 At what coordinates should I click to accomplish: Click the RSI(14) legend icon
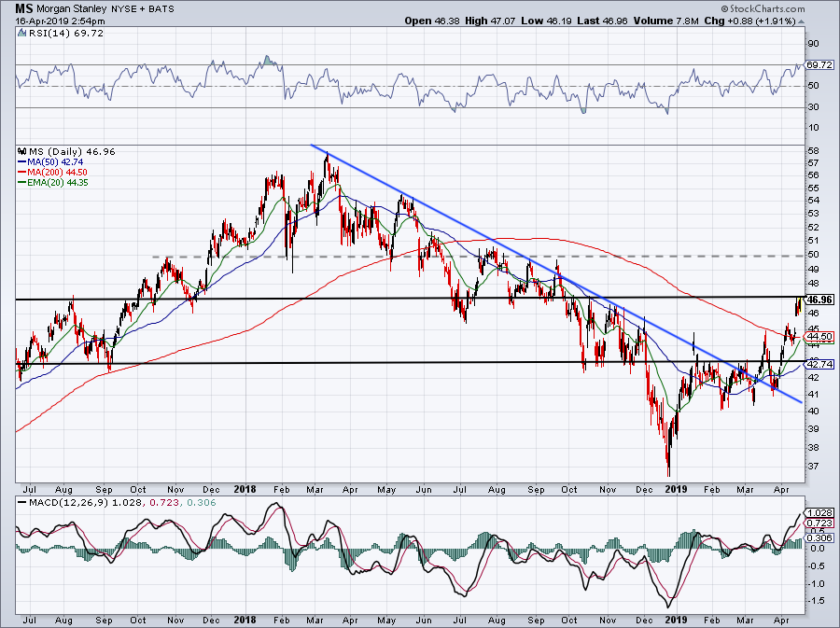click(21, 34)
